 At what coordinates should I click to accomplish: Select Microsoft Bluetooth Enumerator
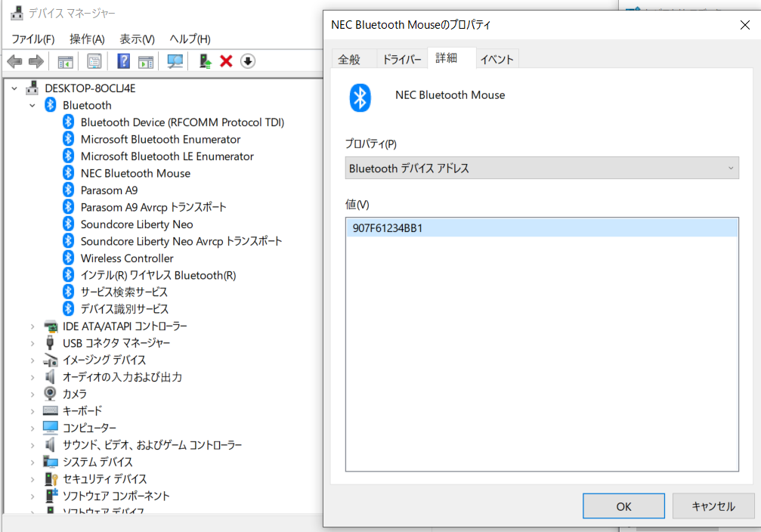(161, 139)
